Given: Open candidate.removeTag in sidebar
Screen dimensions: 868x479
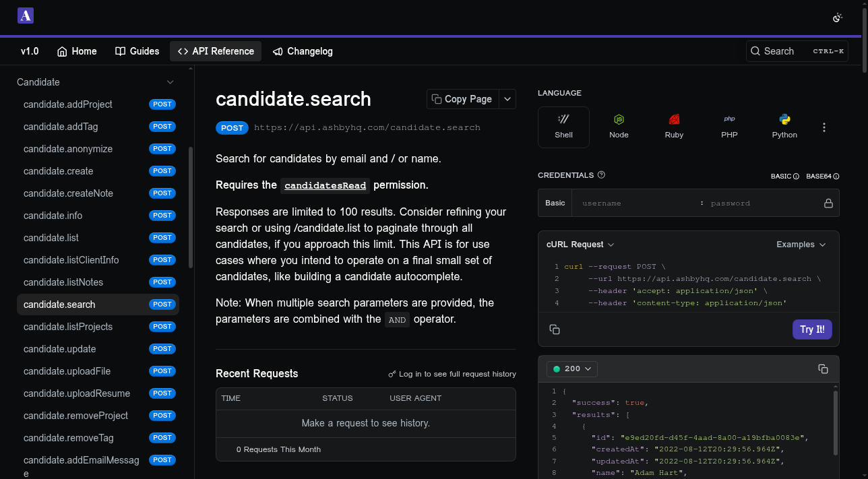Looking at the screenshot, I should [98, 438].
